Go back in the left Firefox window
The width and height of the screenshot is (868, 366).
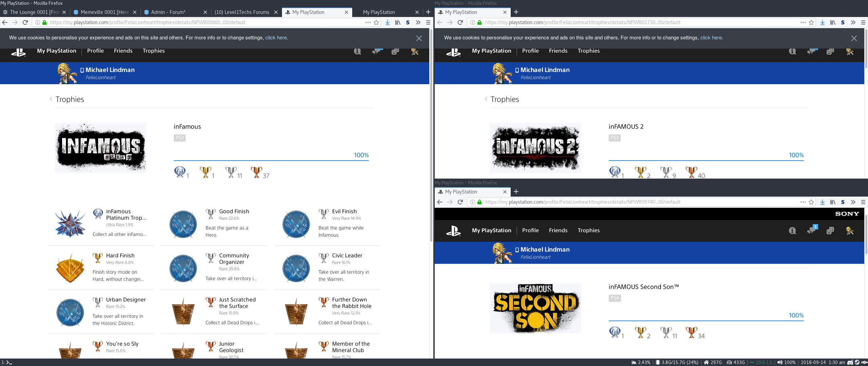click(5, 22)
